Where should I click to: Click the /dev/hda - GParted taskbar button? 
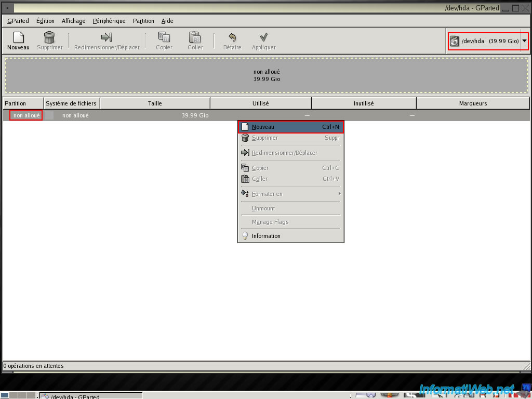(91, 396)
